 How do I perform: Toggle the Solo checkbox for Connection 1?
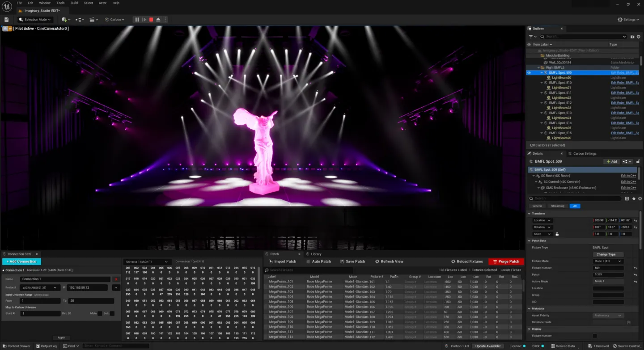(x=112, y=313)
